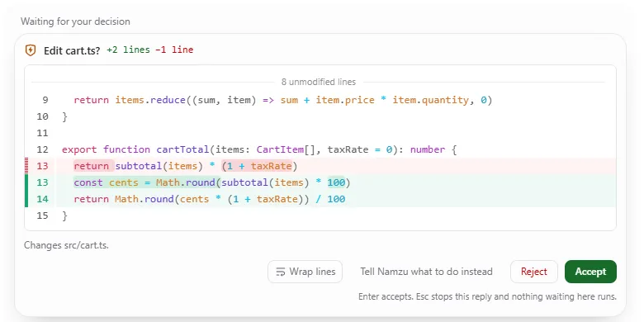This screenshot has height=322, width=644.
Task: Click the 'Waiting for your decision' status text
Action: click(75, 21)
